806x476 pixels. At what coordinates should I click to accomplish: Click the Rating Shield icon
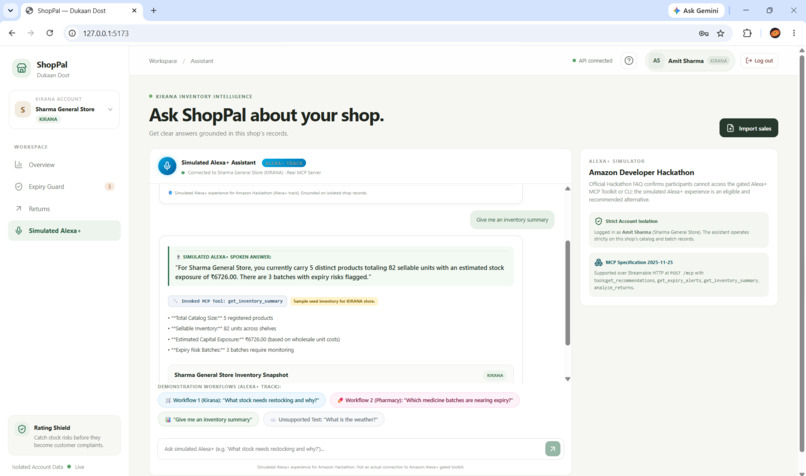coord(22,429)
